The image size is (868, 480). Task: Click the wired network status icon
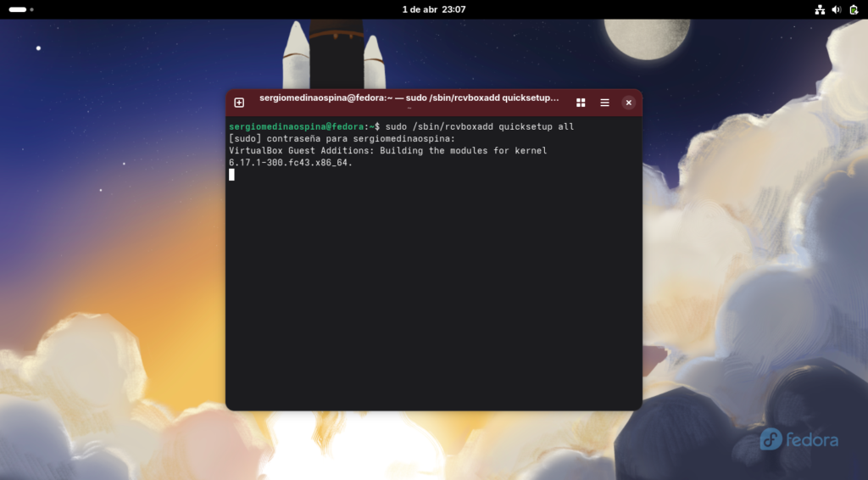(820, 9)
